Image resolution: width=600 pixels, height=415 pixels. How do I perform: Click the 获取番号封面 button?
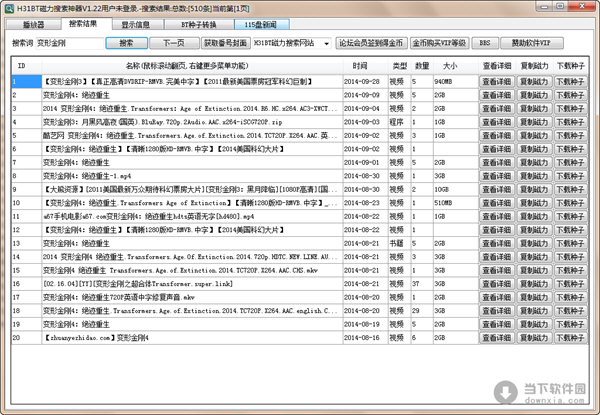226,43
